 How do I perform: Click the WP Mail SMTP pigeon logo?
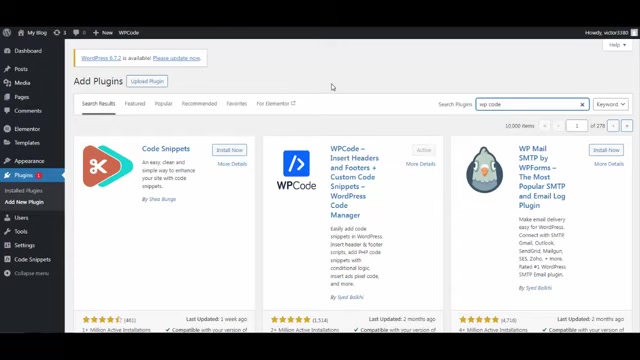tap(484, 170)
